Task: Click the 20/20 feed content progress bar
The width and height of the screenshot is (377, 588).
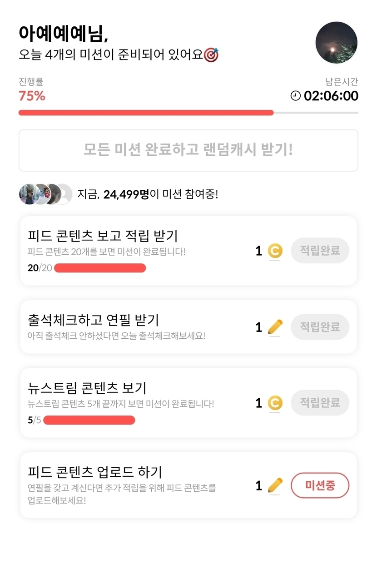Action: click(100, 268)
